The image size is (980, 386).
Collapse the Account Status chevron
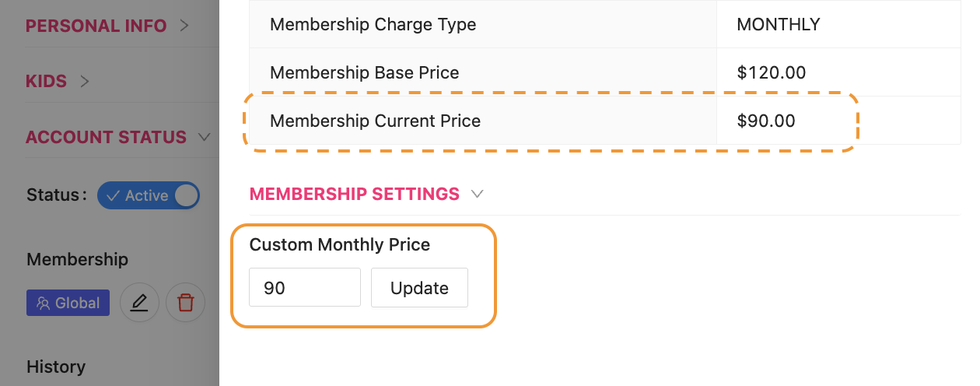tap(205, 137)
